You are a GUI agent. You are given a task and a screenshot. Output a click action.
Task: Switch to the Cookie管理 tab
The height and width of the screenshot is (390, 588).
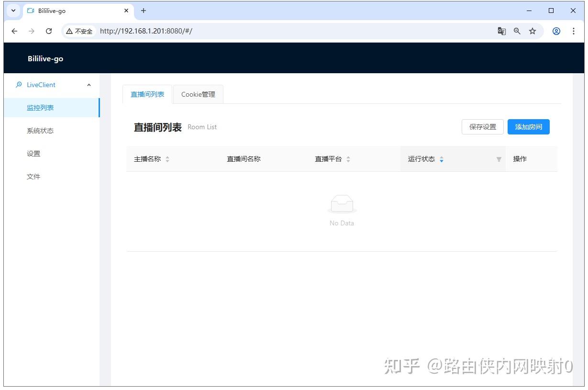click(x=198, y=94)
